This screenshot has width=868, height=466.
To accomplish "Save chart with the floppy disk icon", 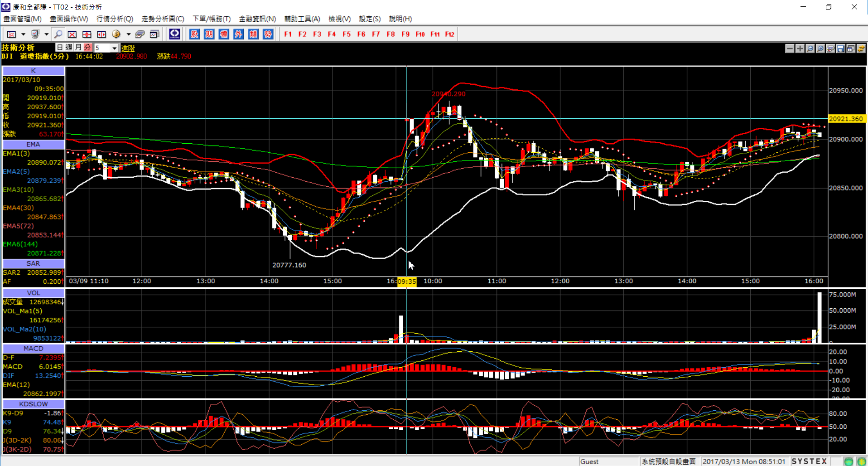I will click(841, 49).
